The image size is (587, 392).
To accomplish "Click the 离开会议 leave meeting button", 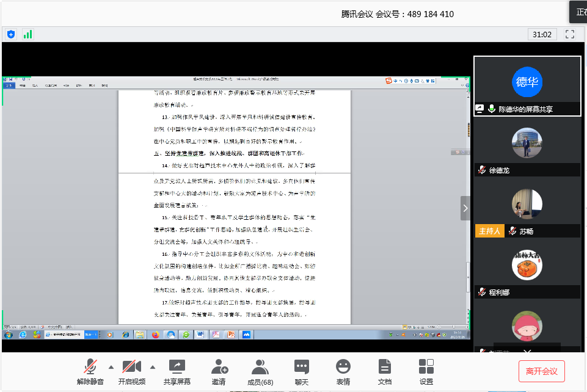I will (541, 371).
